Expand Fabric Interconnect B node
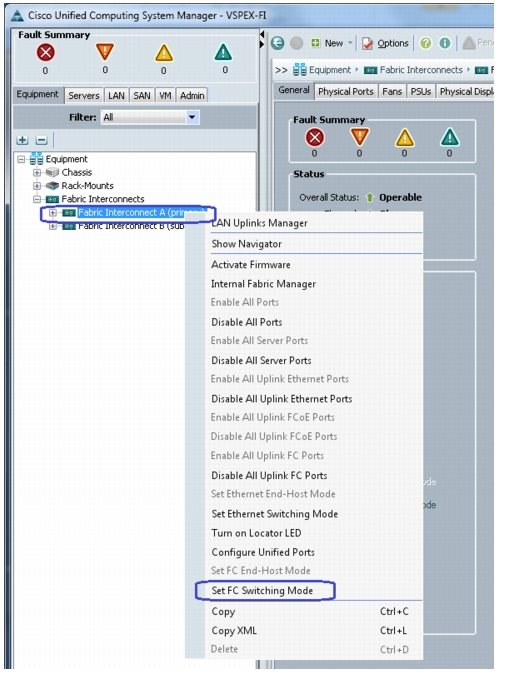The height and width of the screenshot is (687, 506). tap(53, 227)
